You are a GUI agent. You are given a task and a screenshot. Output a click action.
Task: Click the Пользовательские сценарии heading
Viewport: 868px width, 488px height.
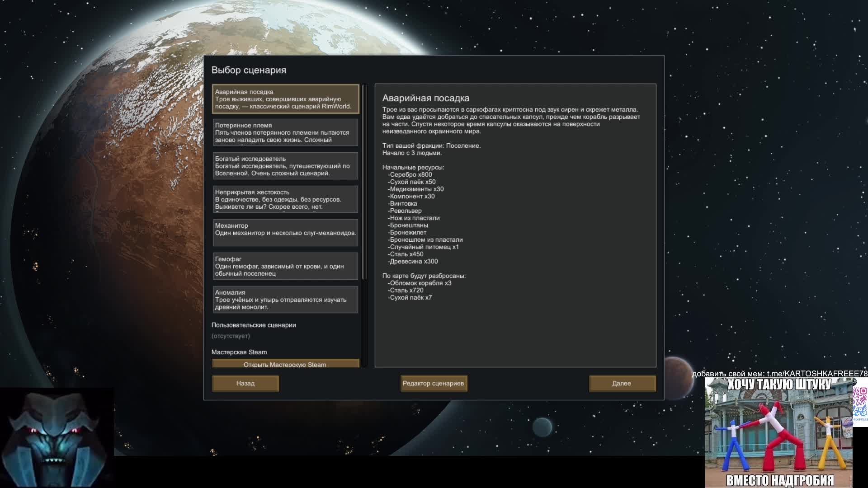tap(254, 325)
